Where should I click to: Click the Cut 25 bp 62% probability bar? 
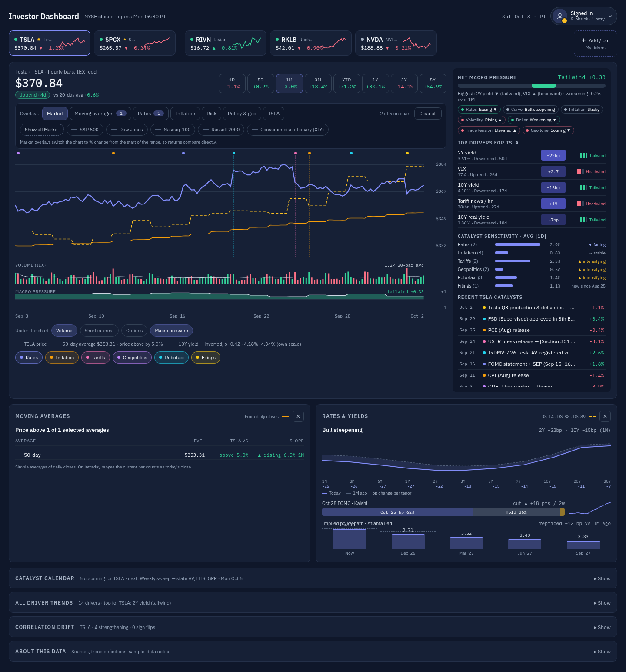(397, 512)
